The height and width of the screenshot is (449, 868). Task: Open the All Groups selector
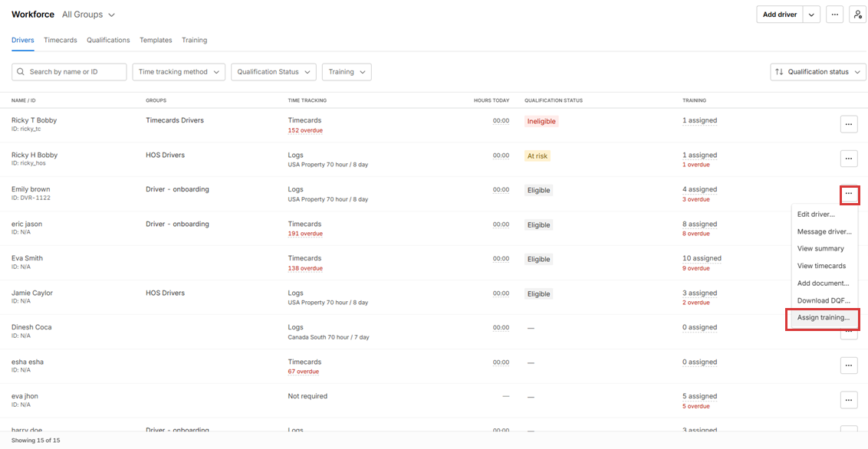(x=88, y=15)
